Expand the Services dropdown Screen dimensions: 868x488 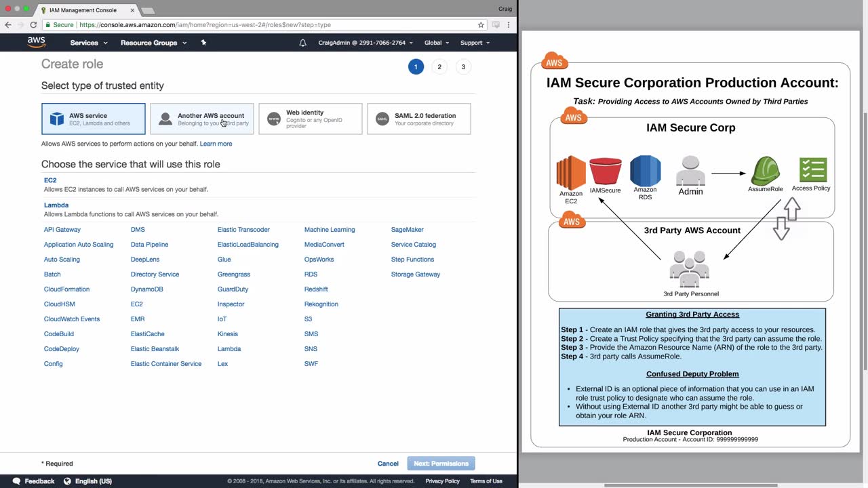point(89,43)
